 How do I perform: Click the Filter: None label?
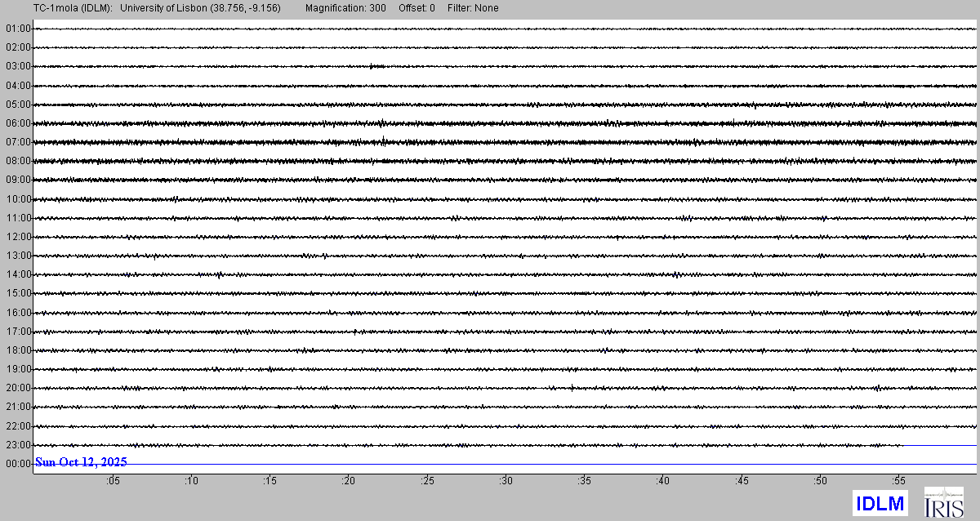(x=473, y=8)
